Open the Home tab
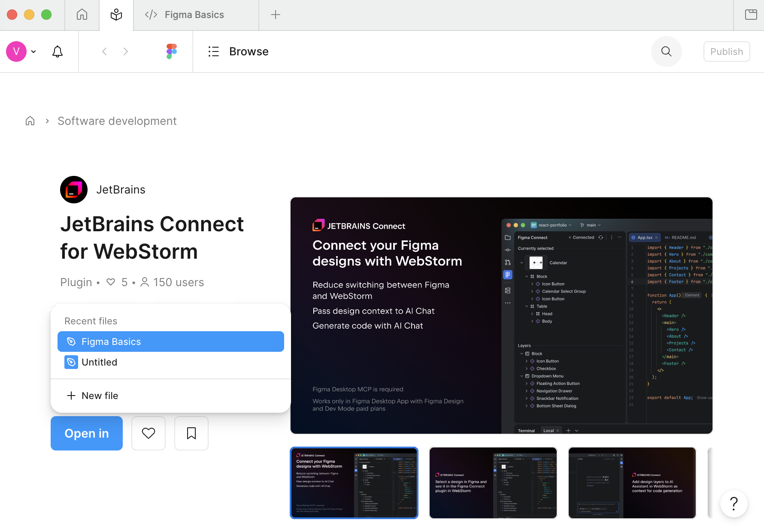Image resolution: width=764 pixels, height=532 pixels. click(82, 15)
